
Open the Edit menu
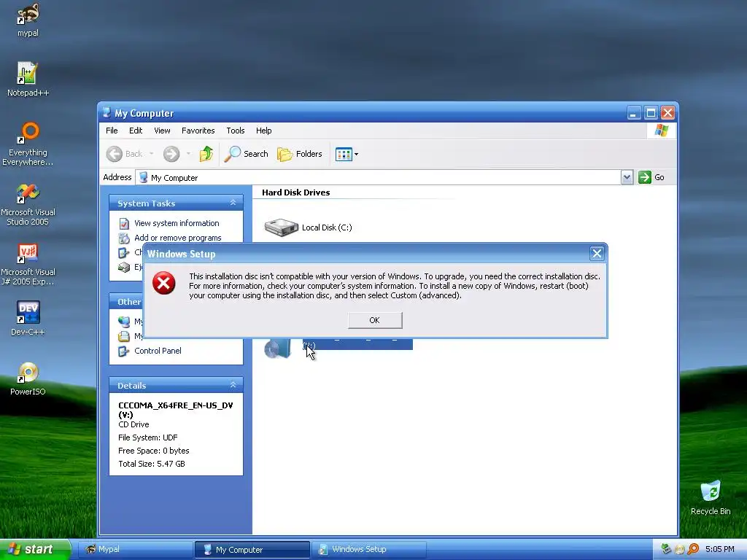click(x=135, y=131)
